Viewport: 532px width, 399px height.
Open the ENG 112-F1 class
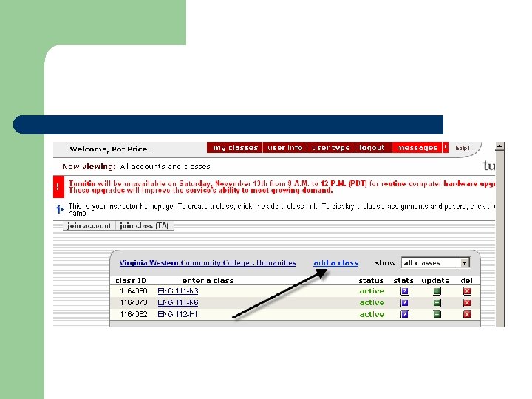[177, 314]
